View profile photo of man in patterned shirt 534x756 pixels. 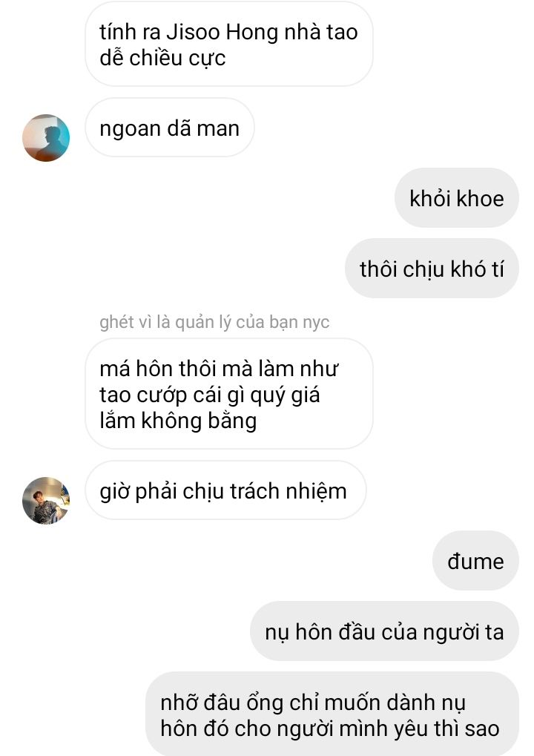click(46, 501)
